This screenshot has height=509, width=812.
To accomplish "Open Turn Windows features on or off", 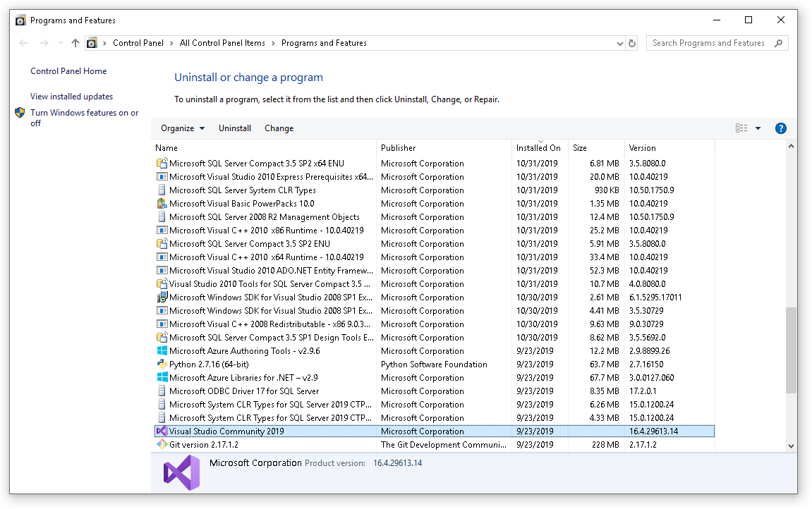I will (x=85, y=118).
